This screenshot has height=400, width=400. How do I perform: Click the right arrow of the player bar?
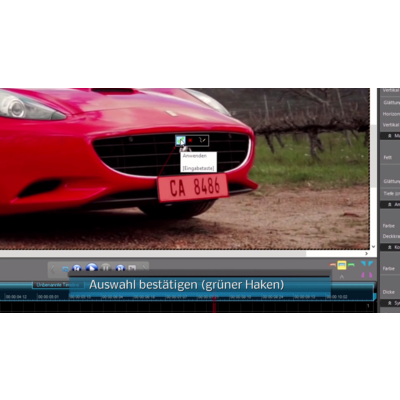144,268
